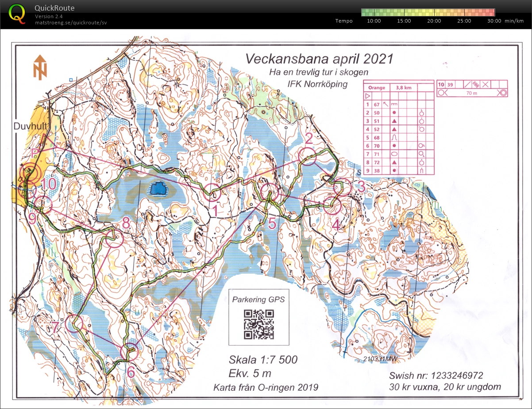Click control code 38 in the description table
The height and width of the screenshot is (409, 532).
point(377,170)
